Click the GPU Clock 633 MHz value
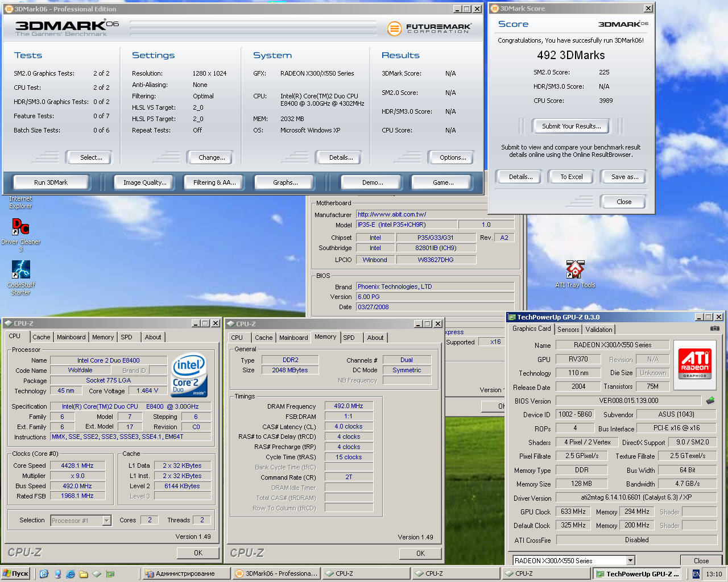Image resolution: width=728 pixels, height=582 pixels. (x=573, y=512)
